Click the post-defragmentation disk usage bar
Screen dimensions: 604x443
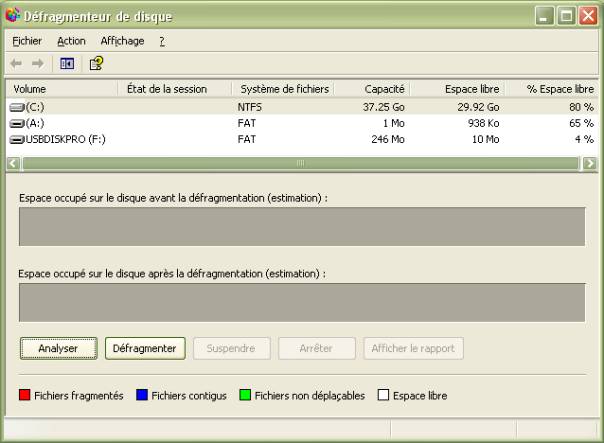pyautogui.click(x=302, y=302)
